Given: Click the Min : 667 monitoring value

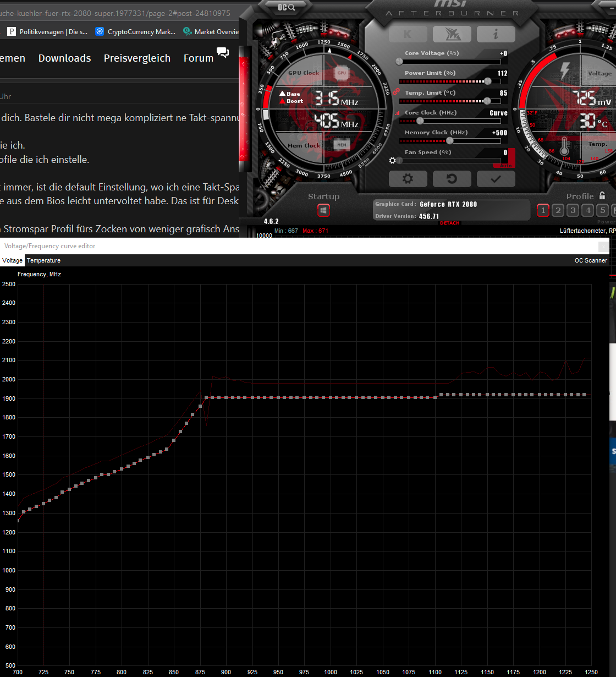Looking at the screenshot, I should pyautogui.click(x=286, y=231).
